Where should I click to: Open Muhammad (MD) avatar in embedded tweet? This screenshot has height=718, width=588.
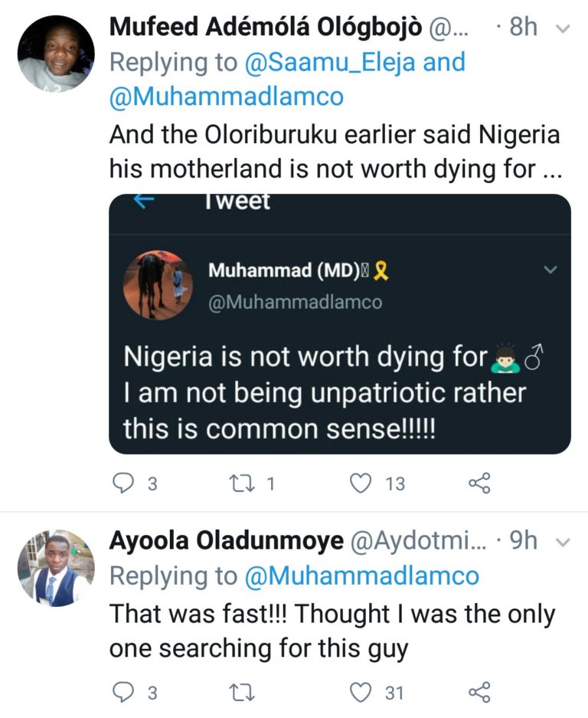[x=158, y=284]
